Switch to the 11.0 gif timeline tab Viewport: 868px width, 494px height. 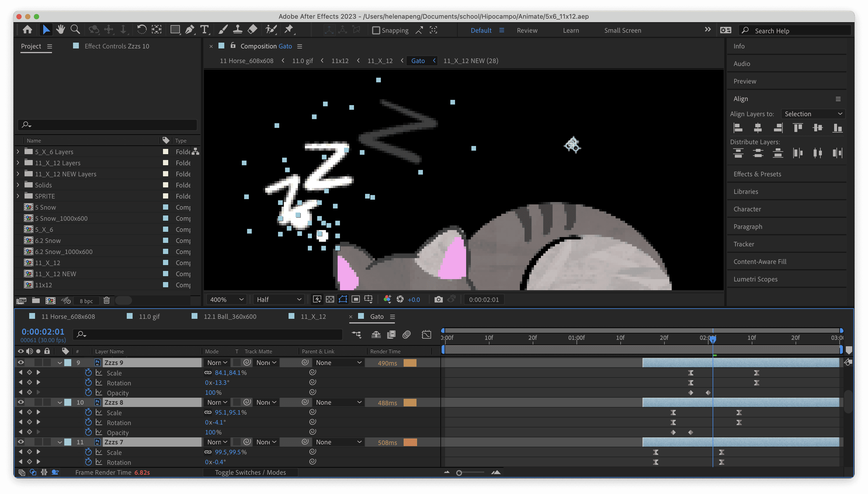[149, 316]
